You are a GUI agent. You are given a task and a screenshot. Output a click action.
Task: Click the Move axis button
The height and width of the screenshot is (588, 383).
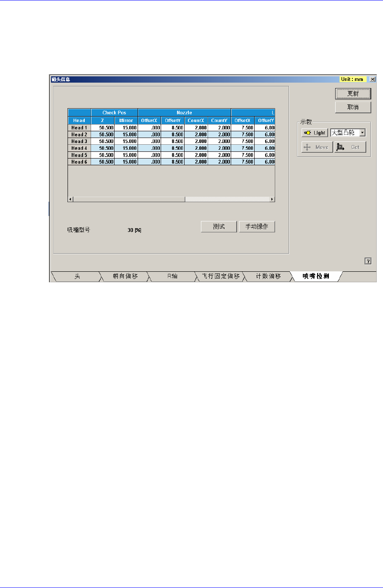(x=317, y=147)
